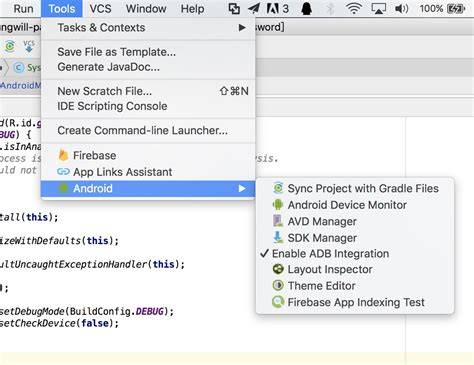Screen dimensions: 474x365
Task: Select the AndroidM editor tab
Action: 21,85
